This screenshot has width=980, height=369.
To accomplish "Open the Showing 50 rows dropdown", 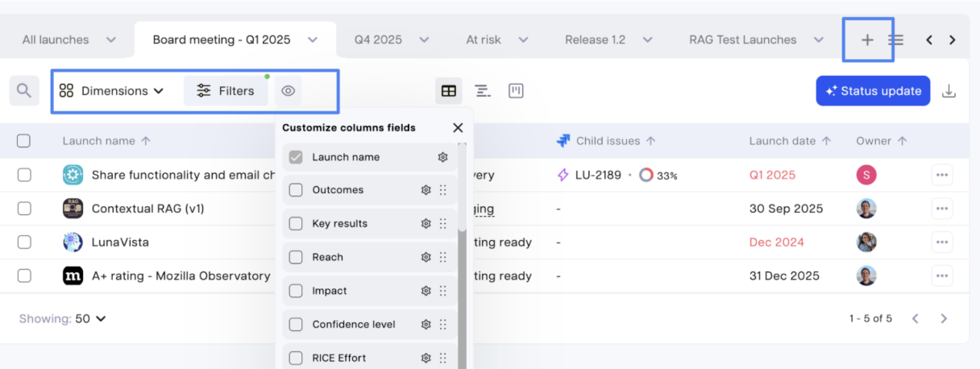I will pos(91,319).
